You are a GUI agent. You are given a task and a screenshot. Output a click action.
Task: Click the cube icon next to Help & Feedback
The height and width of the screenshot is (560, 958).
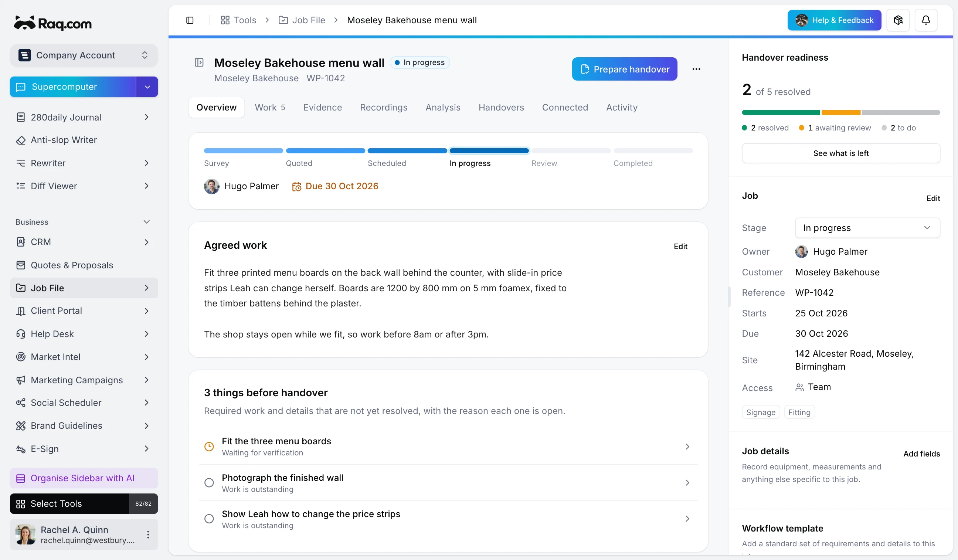[x=898, y=20]
